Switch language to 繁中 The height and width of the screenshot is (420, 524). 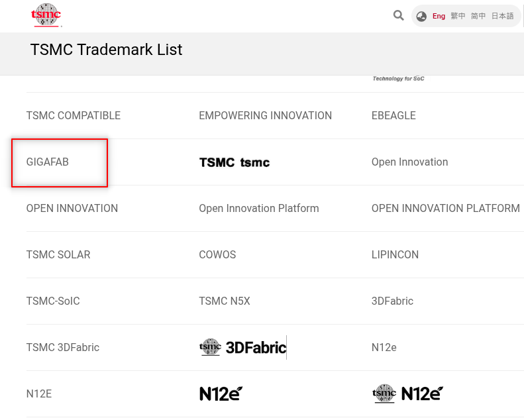click(x=458, y=16)
